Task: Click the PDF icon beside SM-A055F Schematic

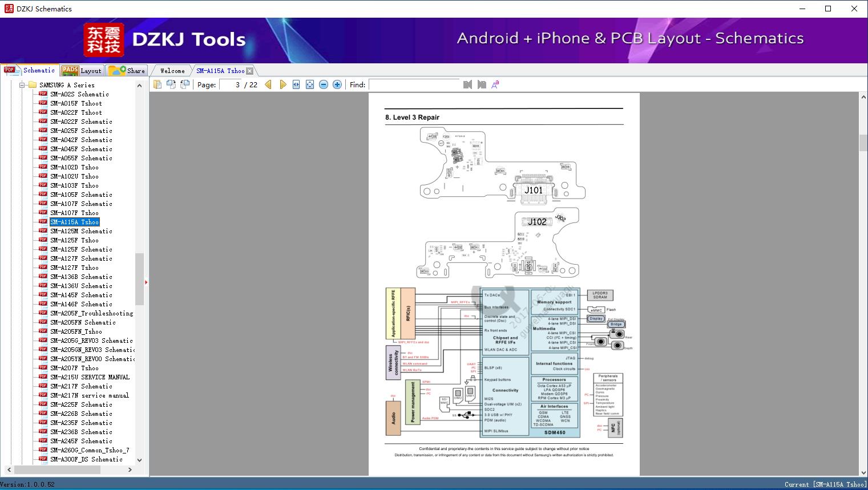Action: [43, 158]
